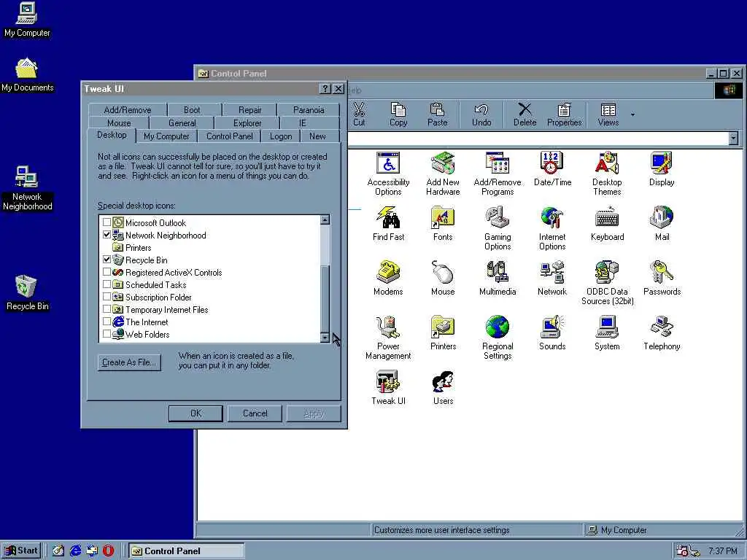Open Printers icon in Control Panel
The height and width of the screenshot is (560, 747).
443,333
